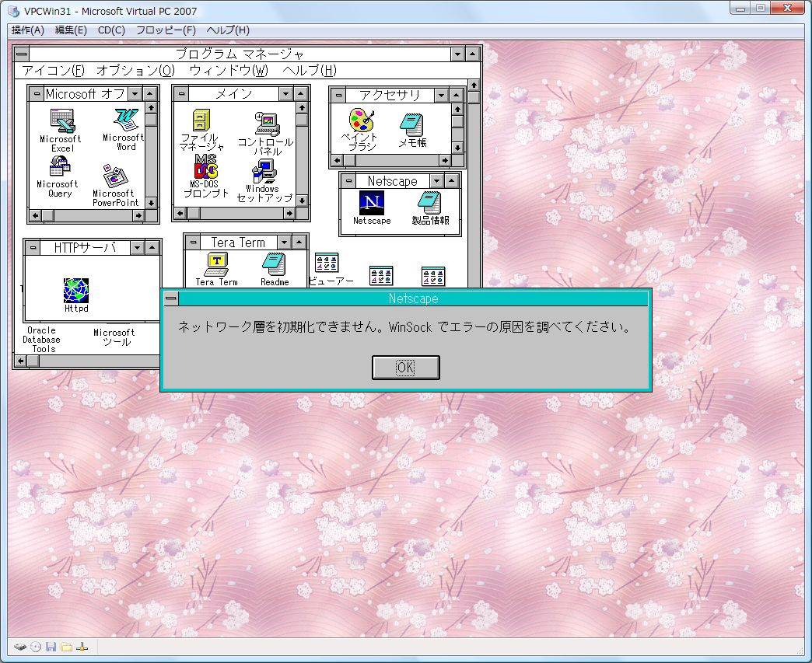
Task: Open the ウィンドウ(W) menu
Action: [x=229, y=71]
